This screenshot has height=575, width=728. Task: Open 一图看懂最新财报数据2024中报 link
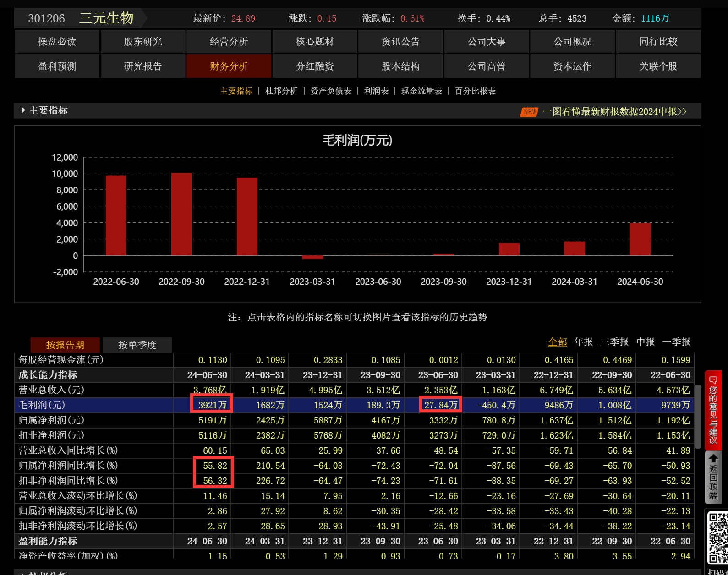(x=614, y=112)
